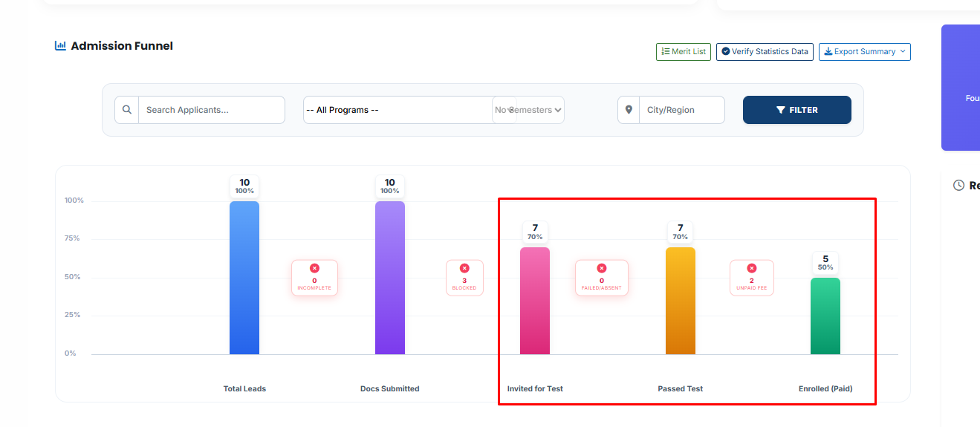Screen dimensions: 980x427
Task: Click the FILTER button
Action: tap(797, 110)
